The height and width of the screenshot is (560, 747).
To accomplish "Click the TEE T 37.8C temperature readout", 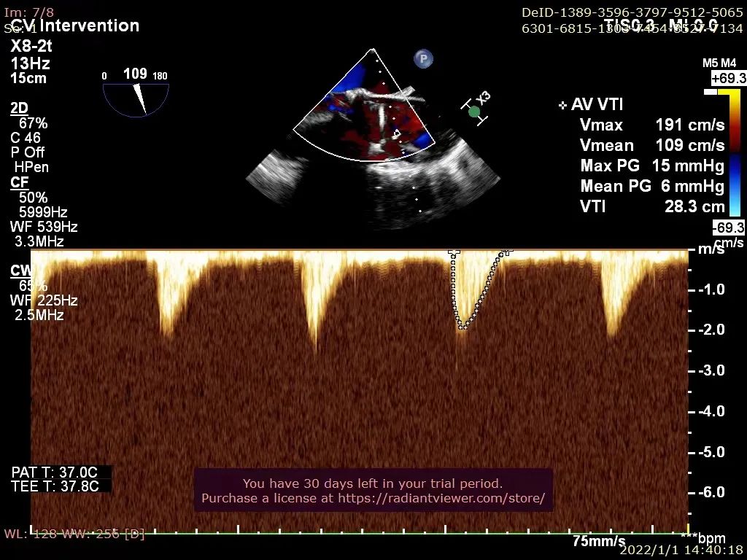I will coord(55,486).
